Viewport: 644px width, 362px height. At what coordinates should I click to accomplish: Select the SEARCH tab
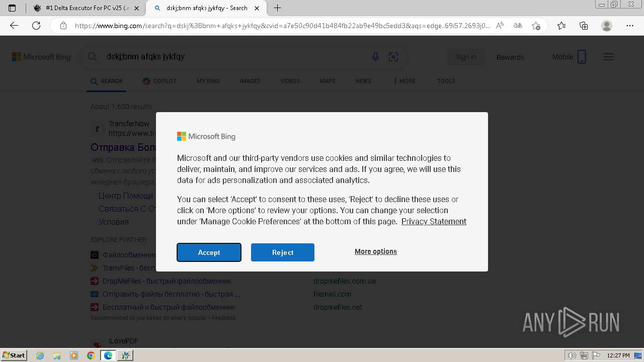pyautogui.click(x=106, y=81)
